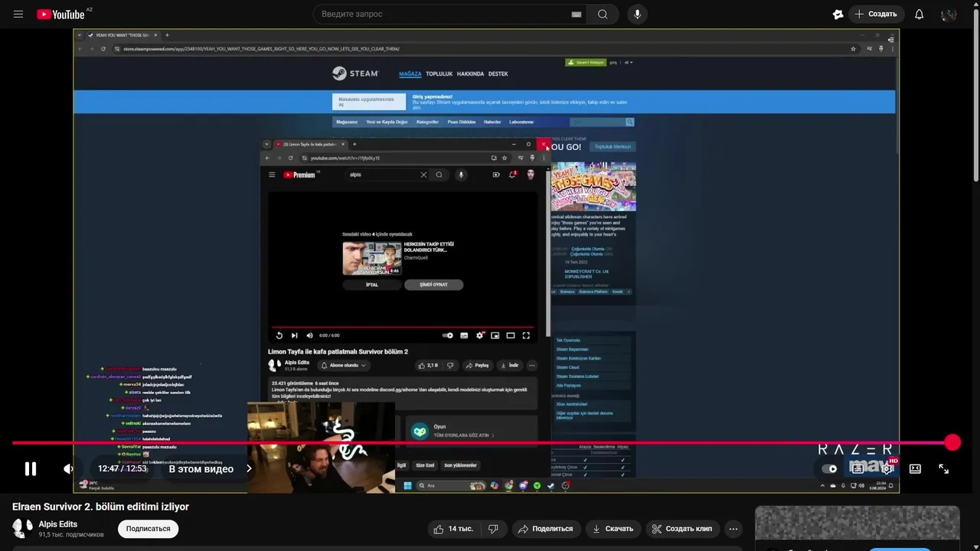Open 'Abone olundu' dropdown in recorded page
980x551 pixels.
coord(345,366)
